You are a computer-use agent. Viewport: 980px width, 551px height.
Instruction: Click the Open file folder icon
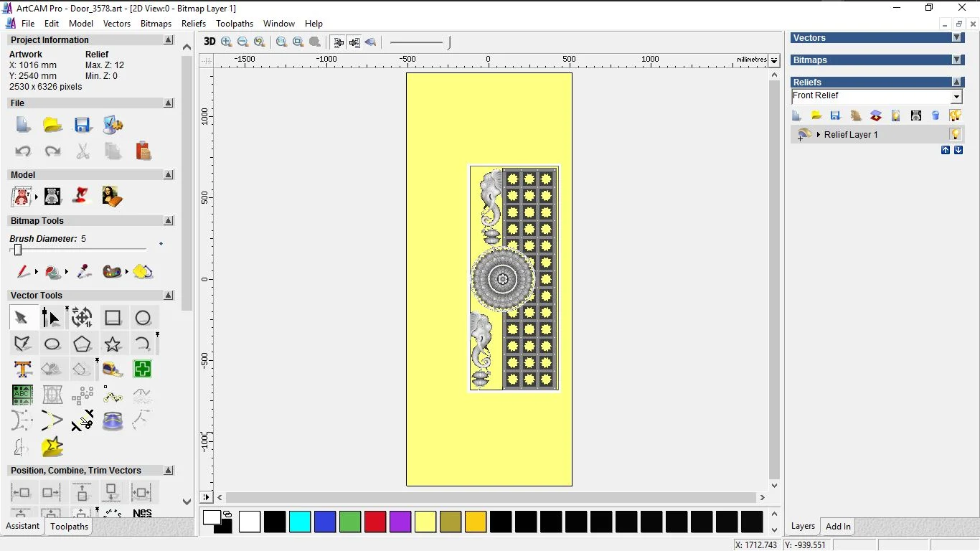coord(52,125)
